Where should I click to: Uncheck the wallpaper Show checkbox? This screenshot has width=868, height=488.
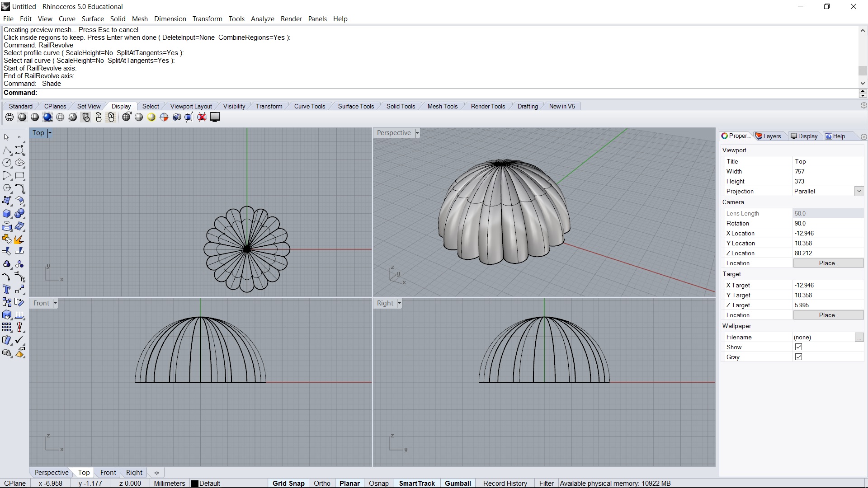[x=798, y=347]
